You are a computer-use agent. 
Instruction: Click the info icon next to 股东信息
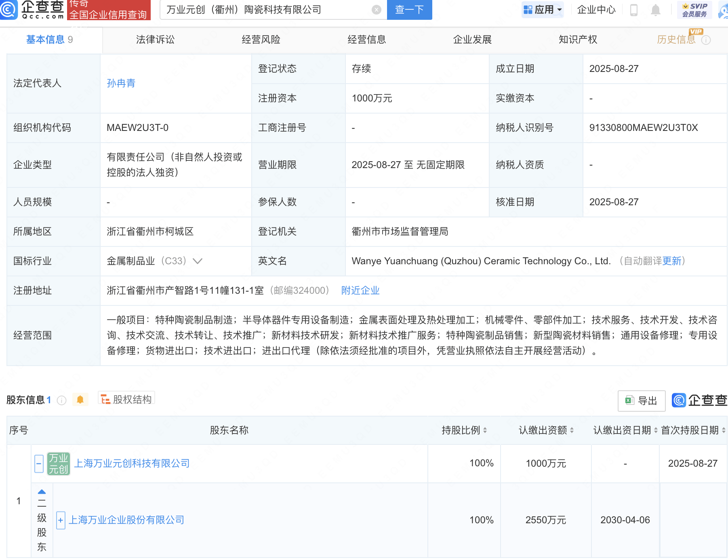click(x=61, y=400)
